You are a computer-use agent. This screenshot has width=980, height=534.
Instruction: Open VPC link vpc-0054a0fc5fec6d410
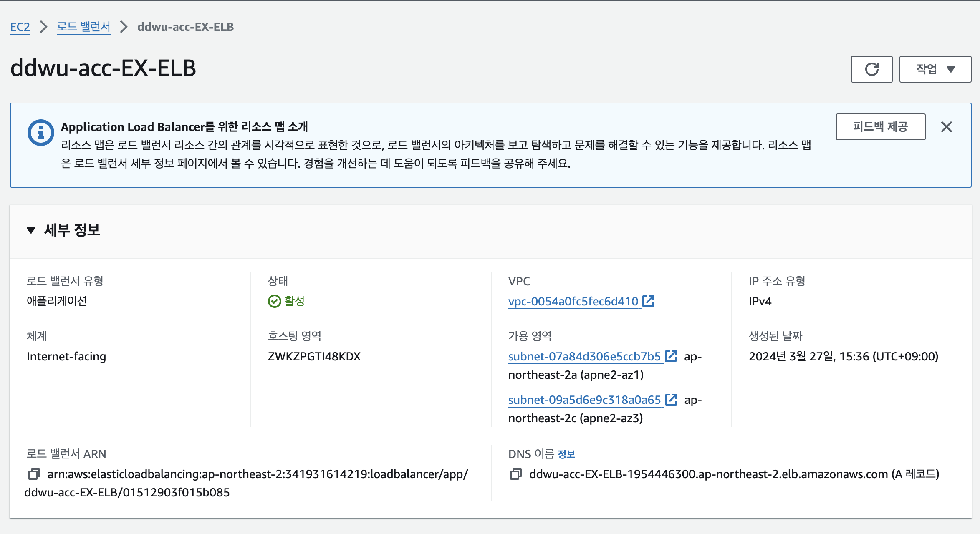click(573, 301)
